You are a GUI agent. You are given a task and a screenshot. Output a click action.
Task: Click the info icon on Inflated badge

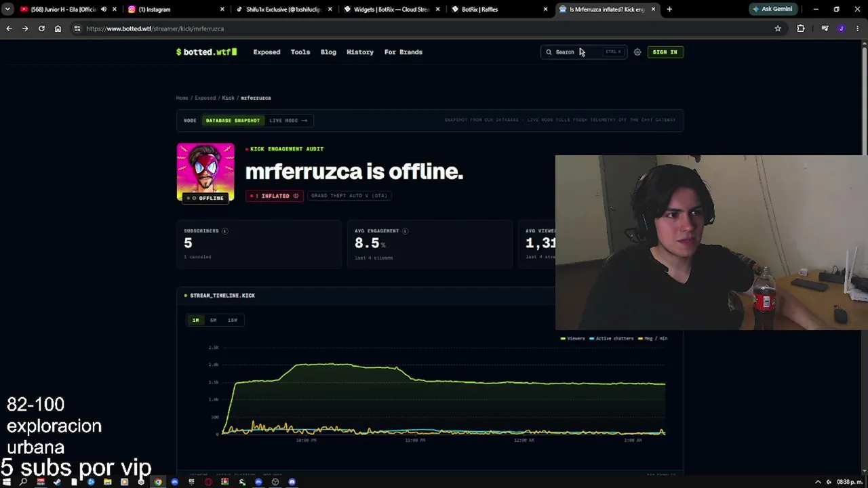tap(296, 196)
